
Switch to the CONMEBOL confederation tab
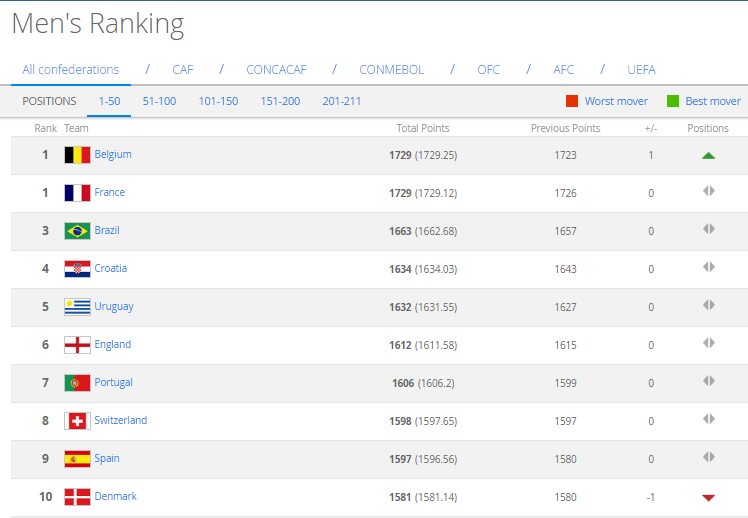click(x=392, y=70)
